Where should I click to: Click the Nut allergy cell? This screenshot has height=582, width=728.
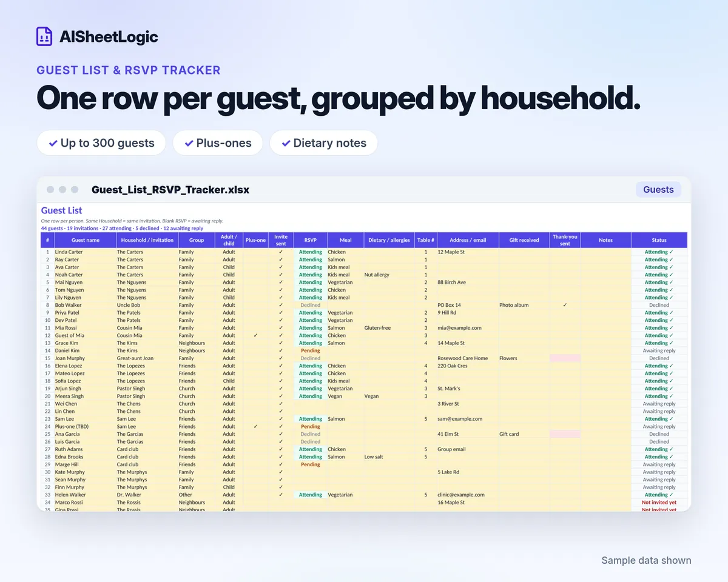coord(389,275)
